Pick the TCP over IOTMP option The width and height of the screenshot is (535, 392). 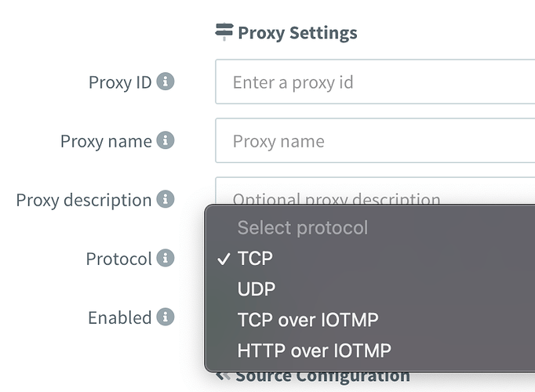pos(308,320)
